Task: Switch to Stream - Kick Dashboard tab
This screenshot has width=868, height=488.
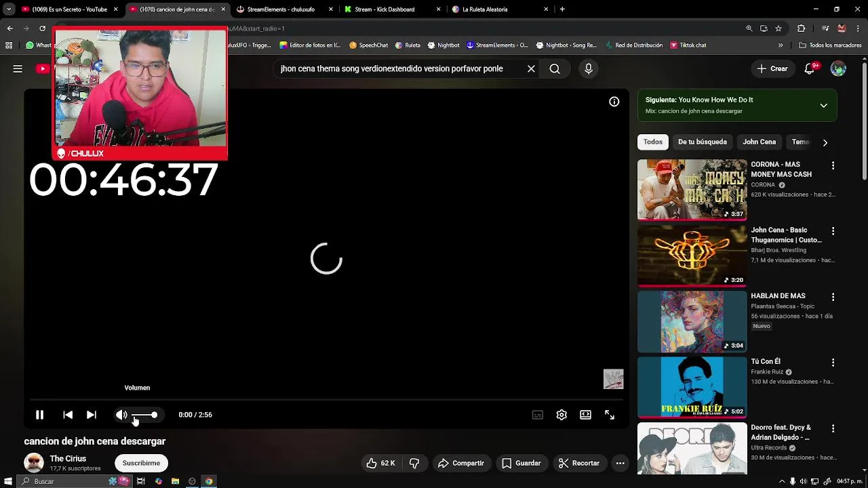Action: point(391,9)
